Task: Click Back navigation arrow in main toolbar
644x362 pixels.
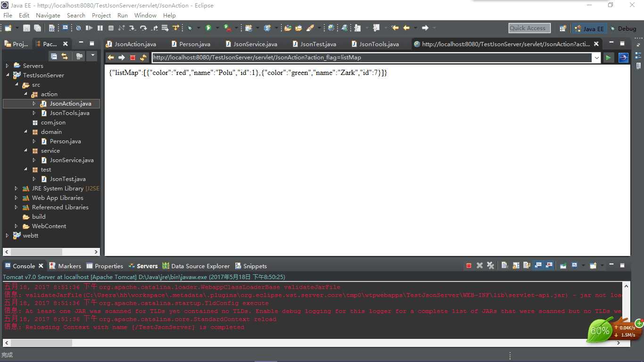Action: [406, 28]
